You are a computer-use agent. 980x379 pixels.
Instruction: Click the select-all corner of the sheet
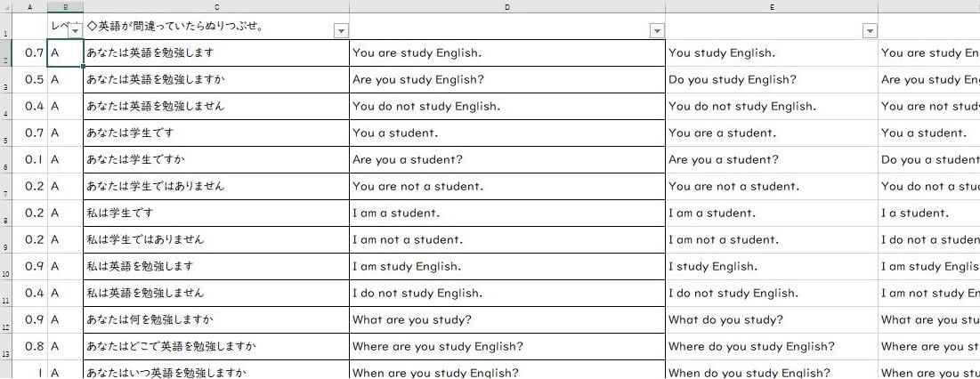pos(5,6)
